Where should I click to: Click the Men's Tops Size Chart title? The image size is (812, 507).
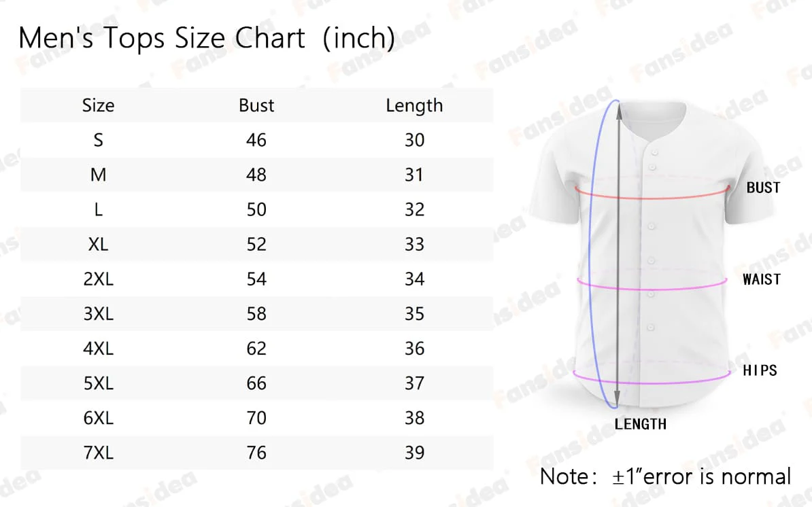(206, 38)
